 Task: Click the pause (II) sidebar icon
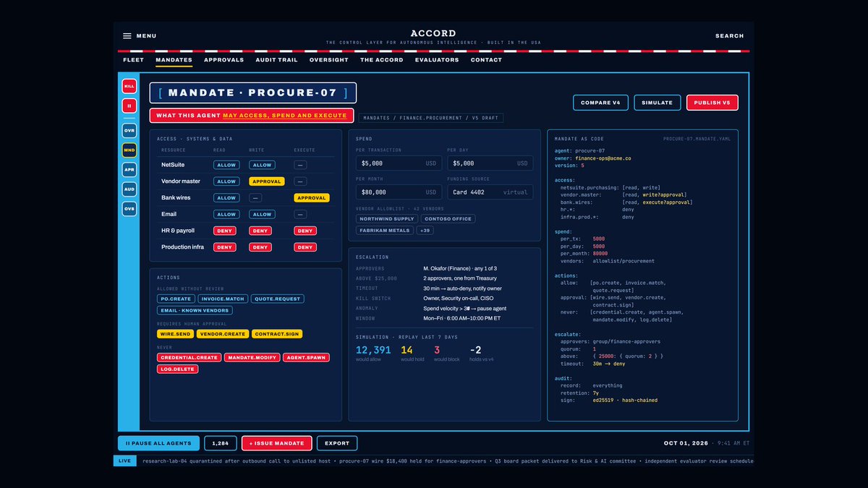tap(129, 106)
